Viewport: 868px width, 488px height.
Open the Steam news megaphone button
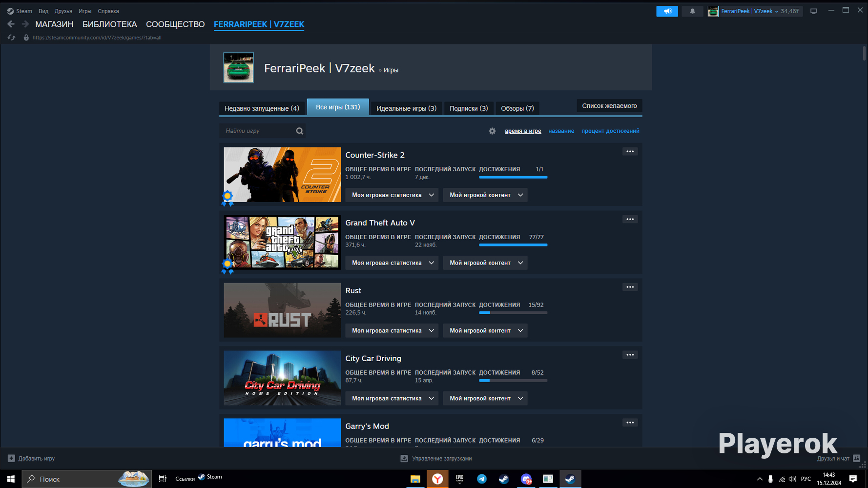point(667,11)
